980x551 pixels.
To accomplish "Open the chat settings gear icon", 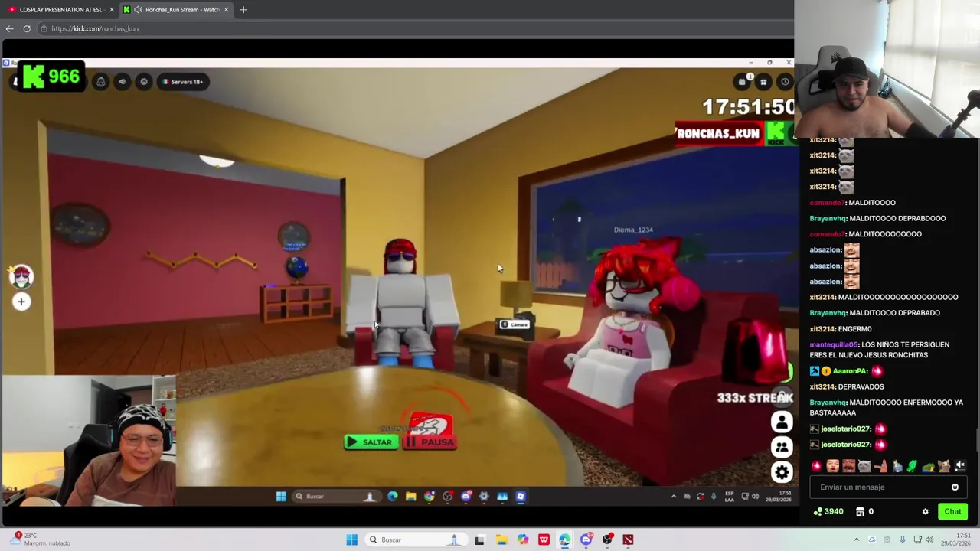I will pos(925,511).
